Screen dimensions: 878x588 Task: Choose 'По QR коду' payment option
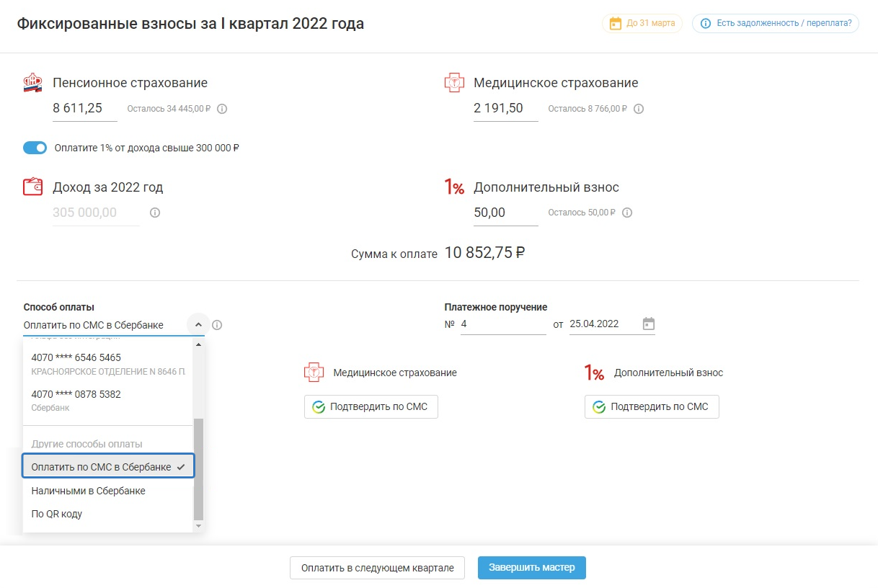pos(57,514)
